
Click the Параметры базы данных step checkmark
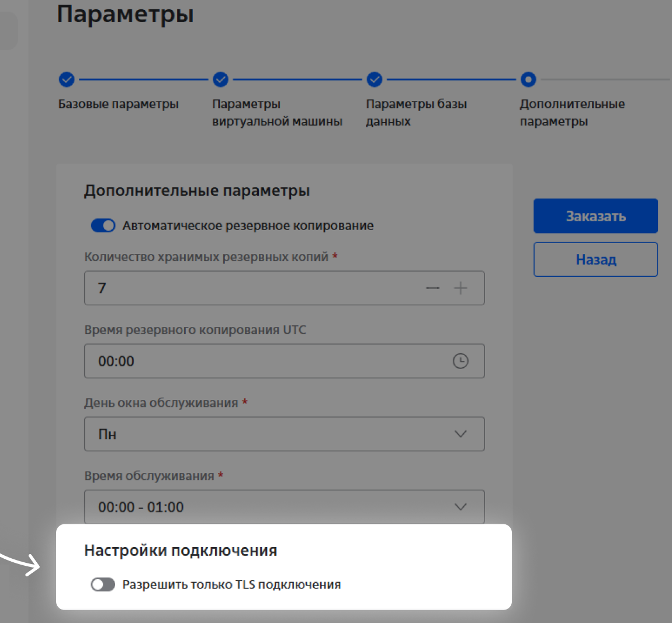(x=375, y=79)
